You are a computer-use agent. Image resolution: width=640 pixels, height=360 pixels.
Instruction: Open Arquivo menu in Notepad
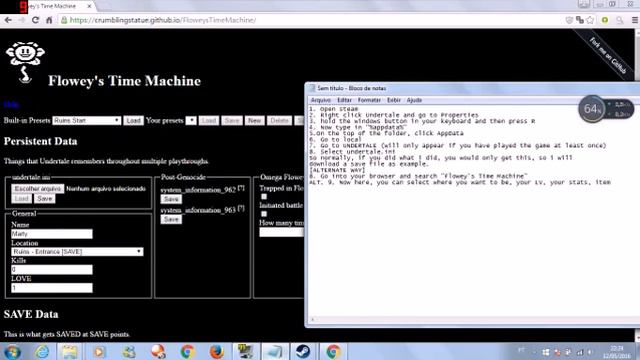(320, 100)
